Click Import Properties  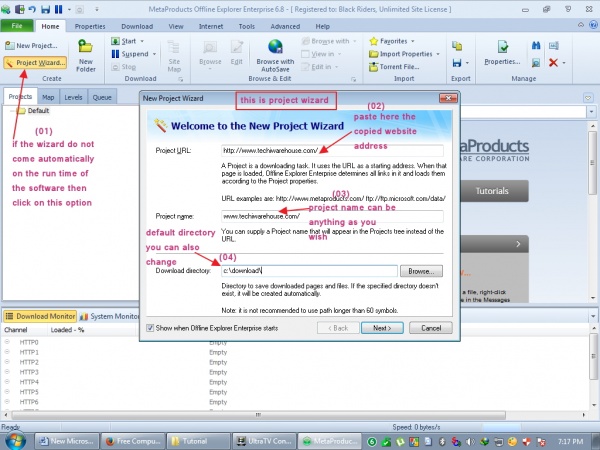[401, 54]
